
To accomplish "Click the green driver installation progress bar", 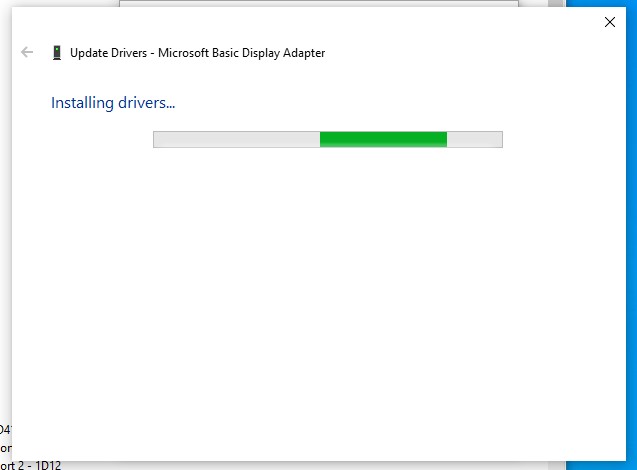I will coord(327,139).
